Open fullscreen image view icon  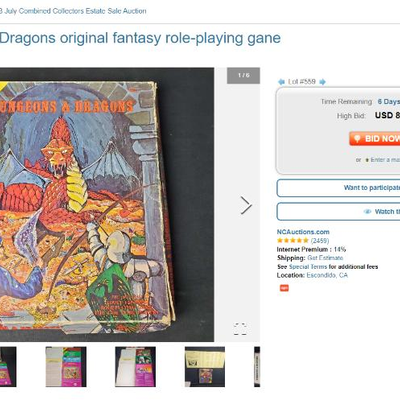[x=240, y=329]
